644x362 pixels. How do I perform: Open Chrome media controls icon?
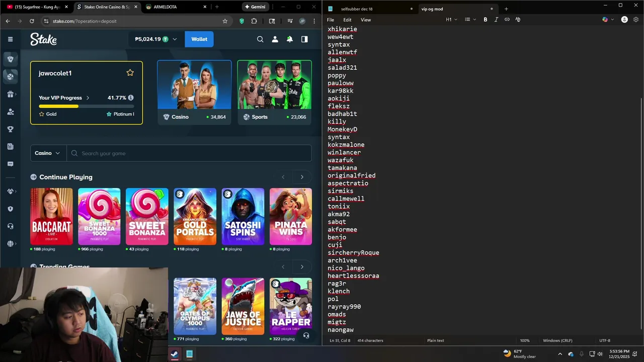pos(290,21)
